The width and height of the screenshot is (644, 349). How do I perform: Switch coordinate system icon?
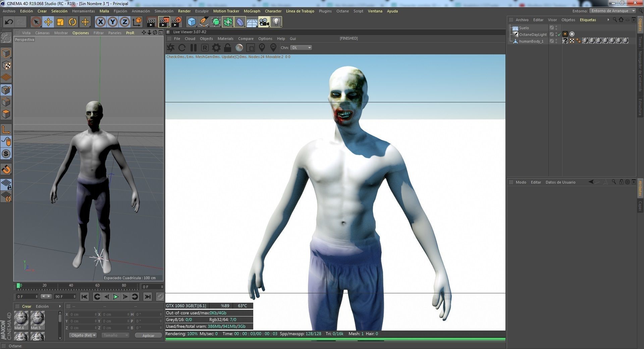137,22
